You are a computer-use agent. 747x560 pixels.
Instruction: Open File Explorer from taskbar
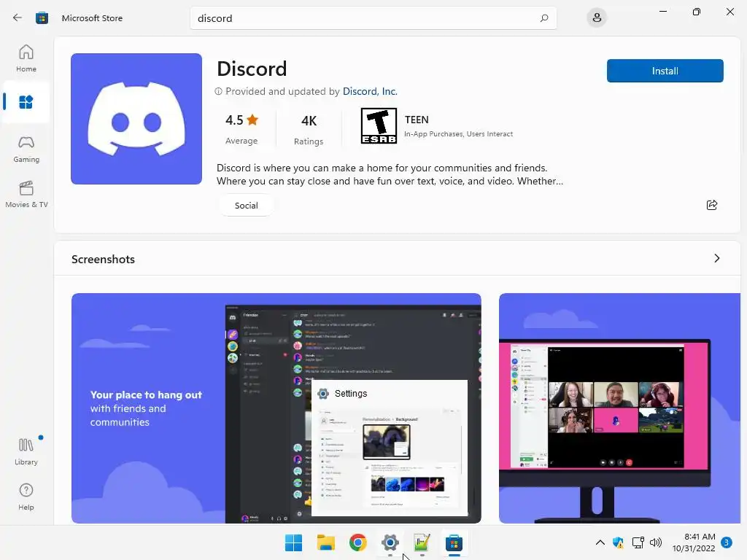tap(326, 542)
